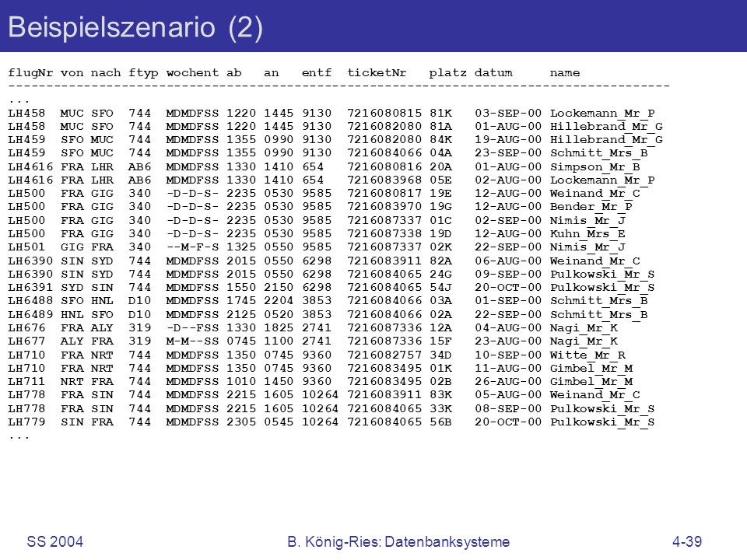
Task: Click the name Bender_Mr_P
Action: pyautogui.click(x=591, y=207)
